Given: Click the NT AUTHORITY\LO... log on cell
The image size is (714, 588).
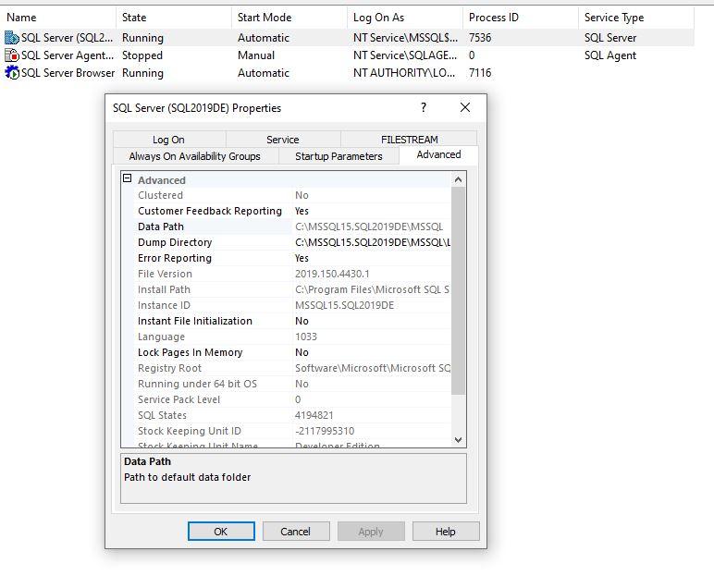Looking at the screenshot, I should pyautogui.click(x=404, y=73).
